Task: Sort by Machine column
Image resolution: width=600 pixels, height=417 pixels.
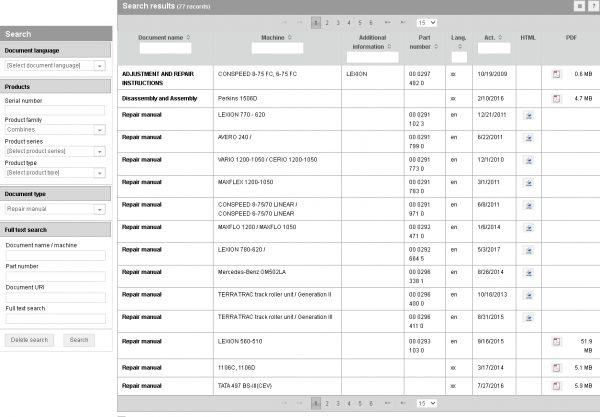Action: point(290,37)
